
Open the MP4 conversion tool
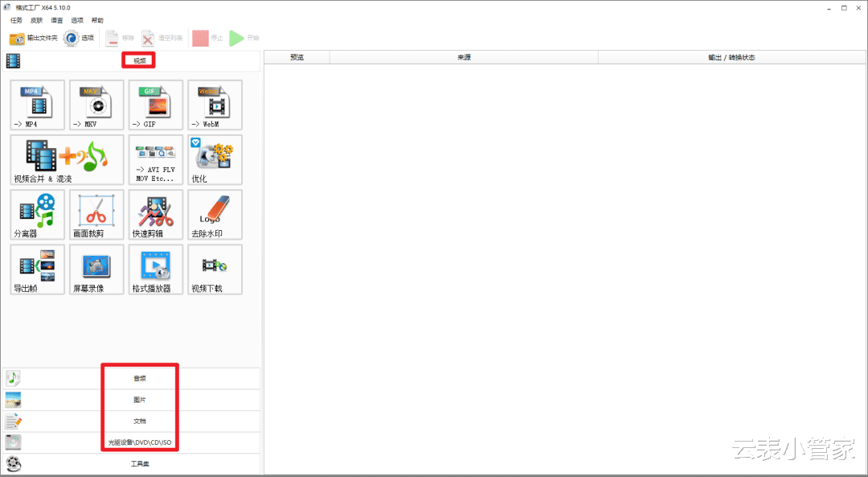point(38,105)
